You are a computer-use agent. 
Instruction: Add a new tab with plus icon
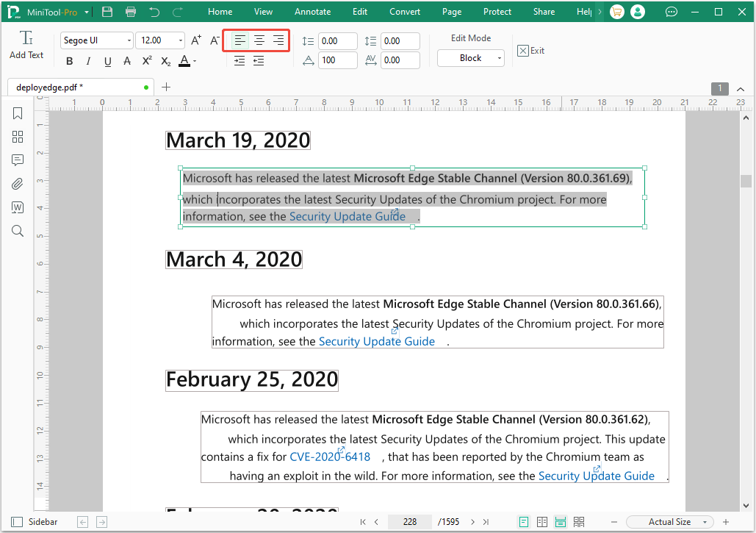pyautogui.click(x=166, y=87)
